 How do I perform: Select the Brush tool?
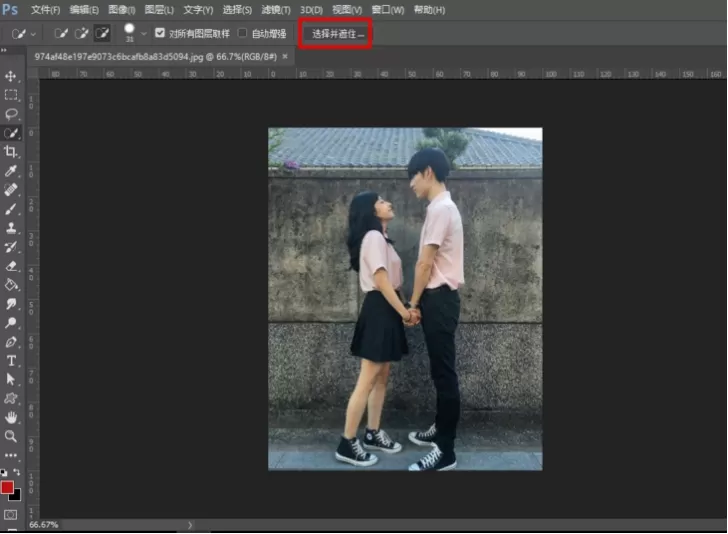(x=11, y=209)
